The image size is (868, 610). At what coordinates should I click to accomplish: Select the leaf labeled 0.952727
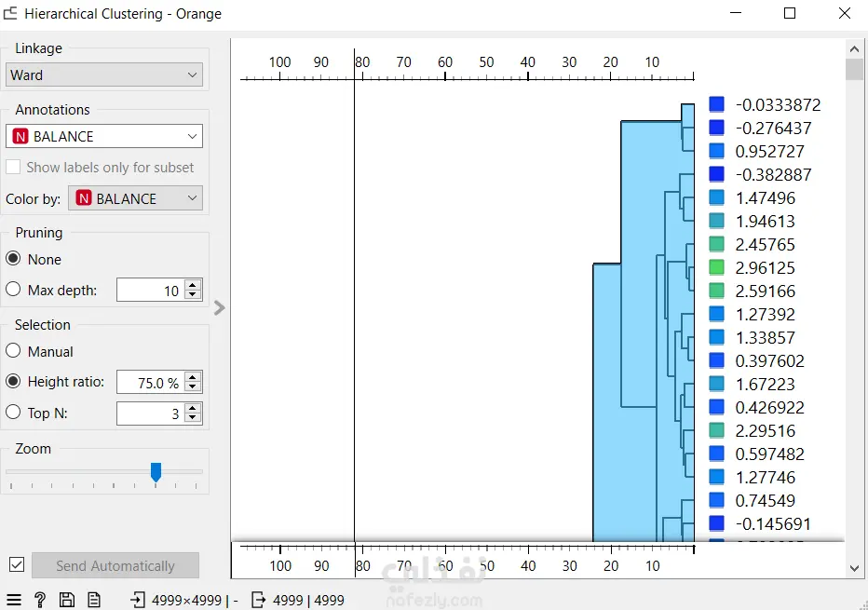click(x=769, y=151)
